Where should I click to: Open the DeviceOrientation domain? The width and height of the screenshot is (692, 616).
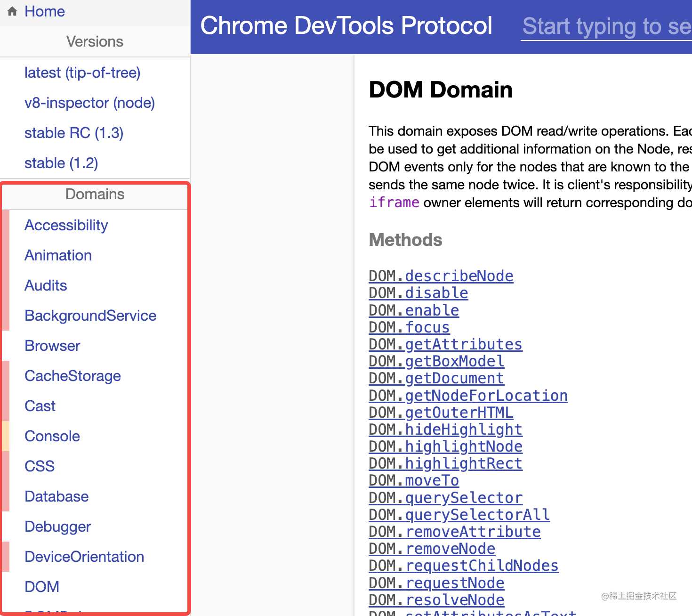point(84,557)
